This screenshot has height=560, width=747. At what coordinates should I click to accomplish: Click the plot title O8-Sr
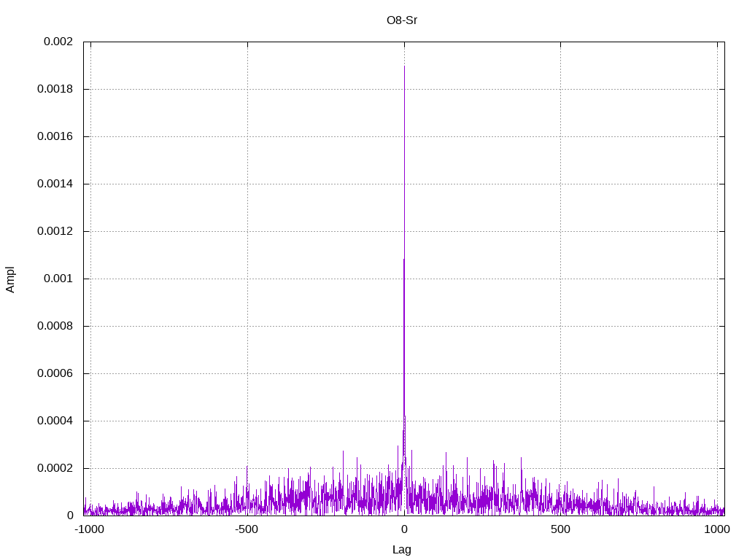coord(402,20)
